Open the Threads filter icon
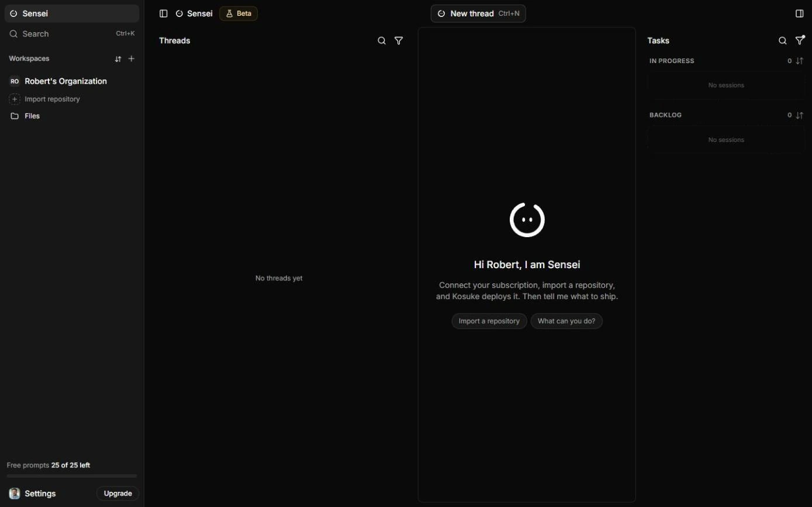Screen dimensions: 812x507 tap(399, 41)
